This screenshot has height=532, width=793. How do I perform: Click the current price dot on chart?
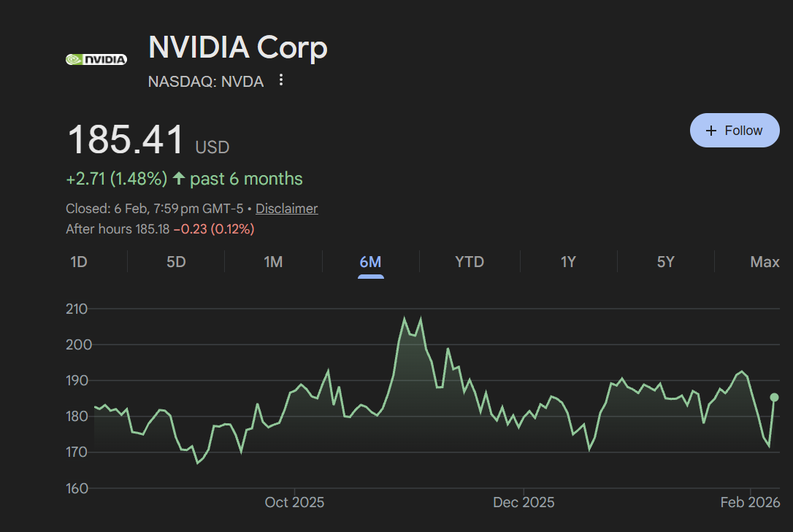tap(775, 397)
